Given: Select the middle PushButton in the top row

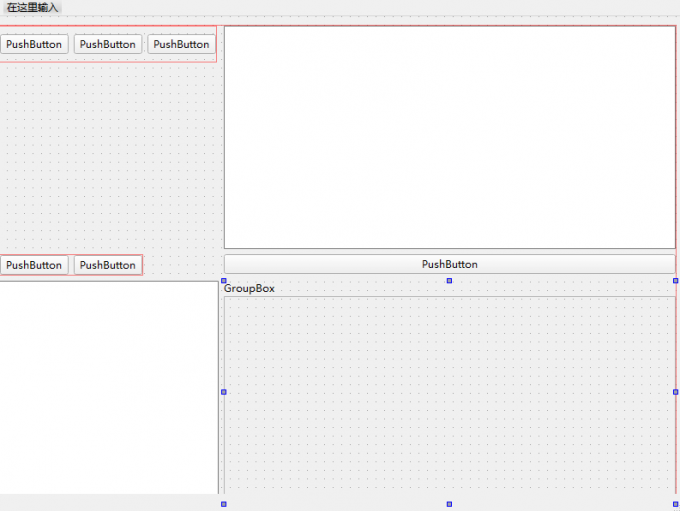Looking at the screenshot, I should [x=108, y=44].
